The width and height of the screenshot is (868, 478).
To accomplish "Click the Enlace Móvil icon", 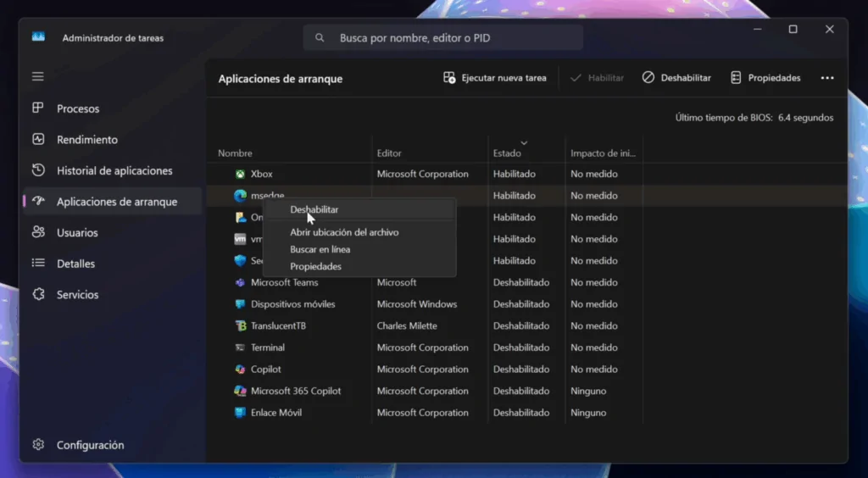I will click(240, 412).
